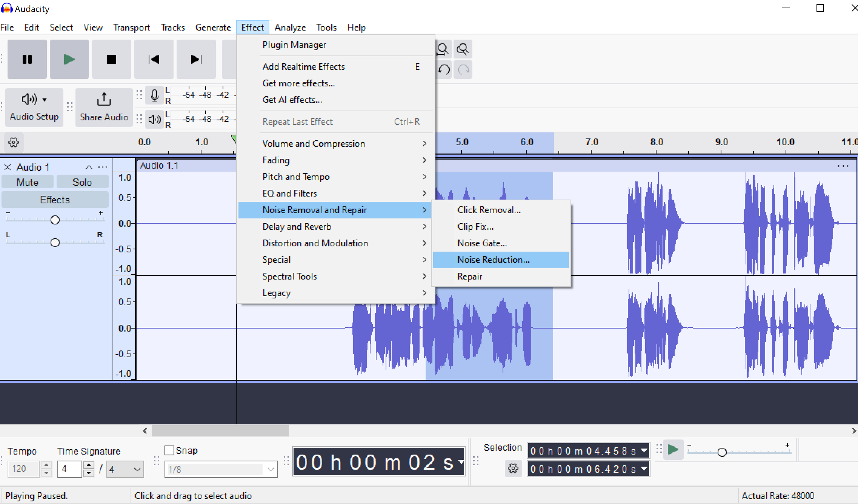Open the Transport menu

click(132, 28)
